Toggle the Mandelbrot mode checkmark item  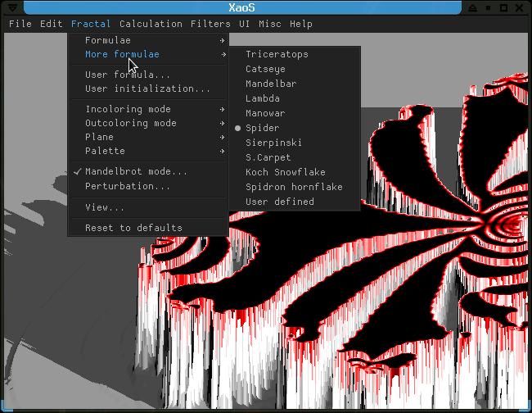pyautogui.click(x=136, y=172)
